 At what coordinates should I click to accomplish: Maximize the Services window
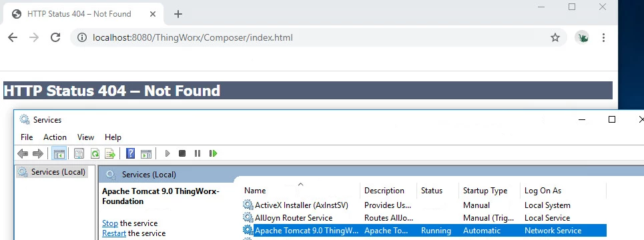point(611,119)
